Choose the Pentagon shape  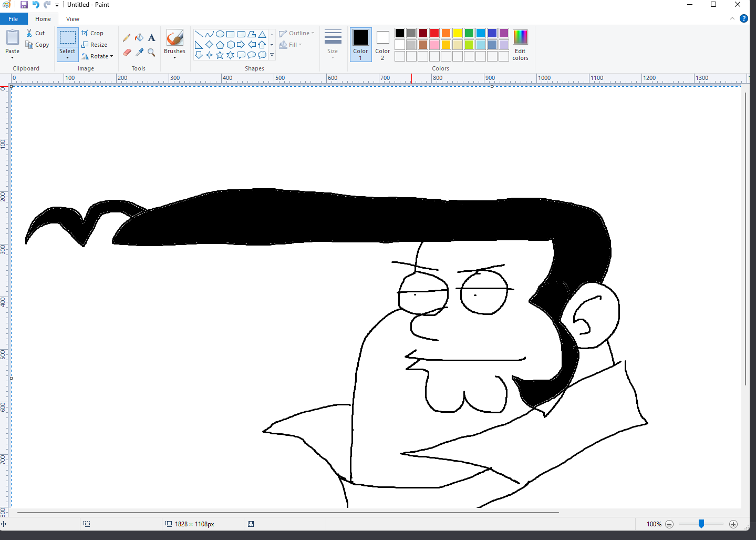coord(220,45)
